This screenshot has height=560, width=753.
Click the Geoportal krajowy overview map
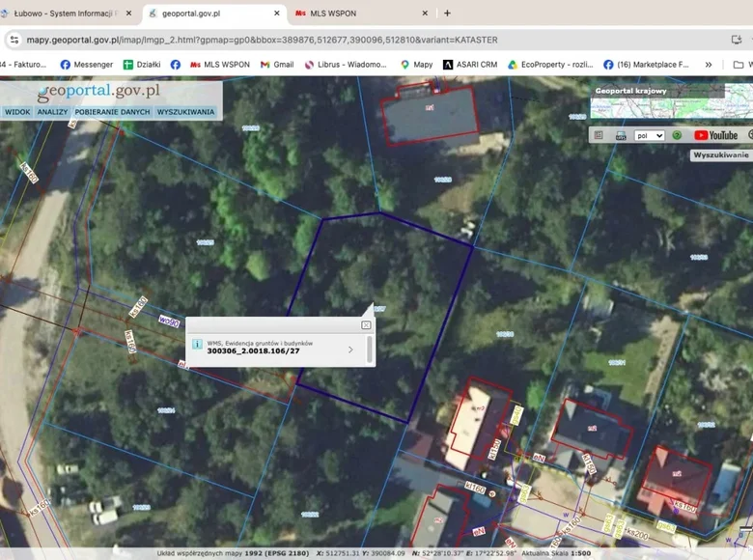tap(671, 100)
